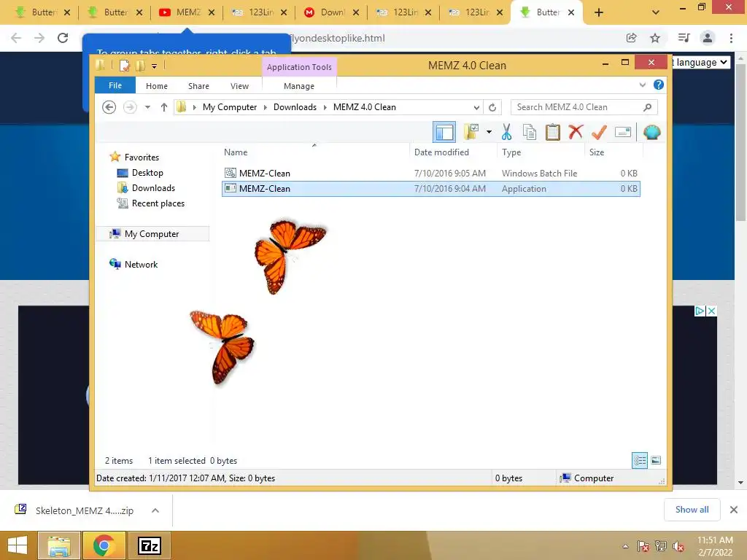Screen dimensions: 747x560
Task: Select My Computer in navigation pane
Action: [x=152, y=234]
